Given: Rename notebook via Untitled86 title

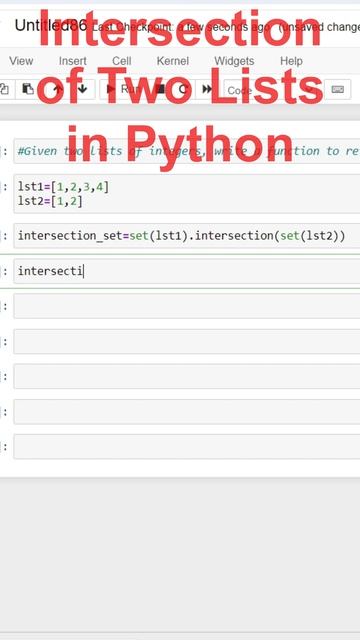Looking at the screenshot, I should [51, 26].
